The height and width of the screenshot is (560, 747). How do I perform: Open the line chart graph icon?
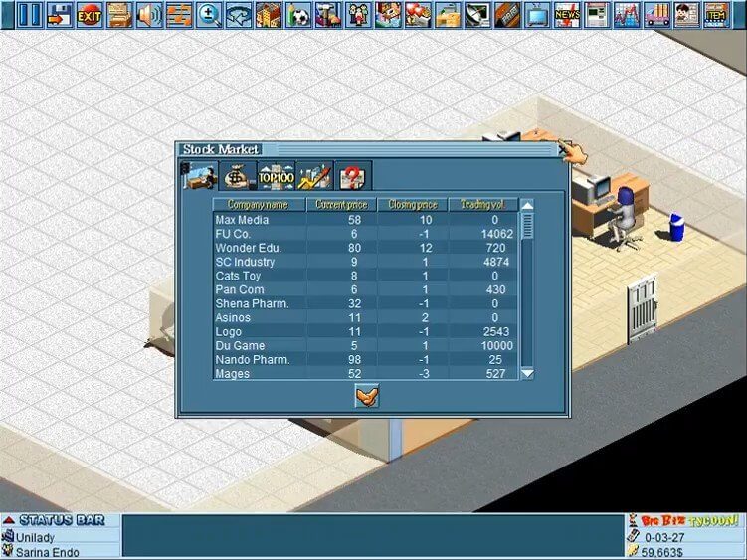(x=627, y=14)
